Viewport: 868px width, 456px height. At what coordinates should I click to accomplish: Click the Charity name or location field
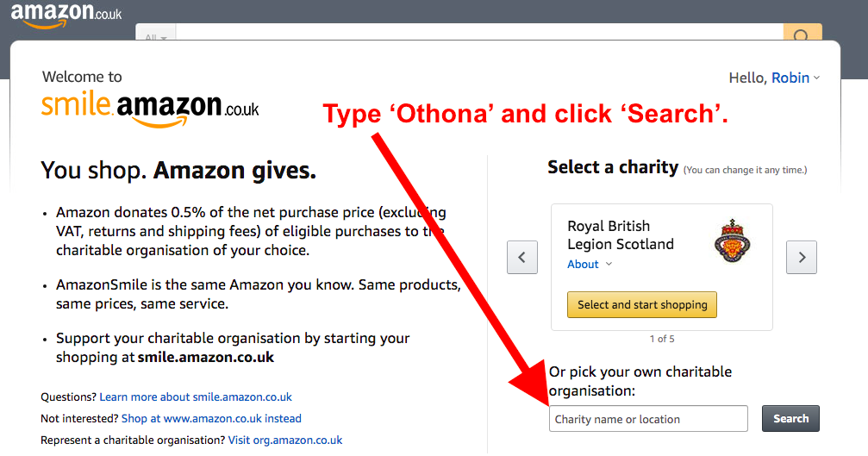[648, 419]
